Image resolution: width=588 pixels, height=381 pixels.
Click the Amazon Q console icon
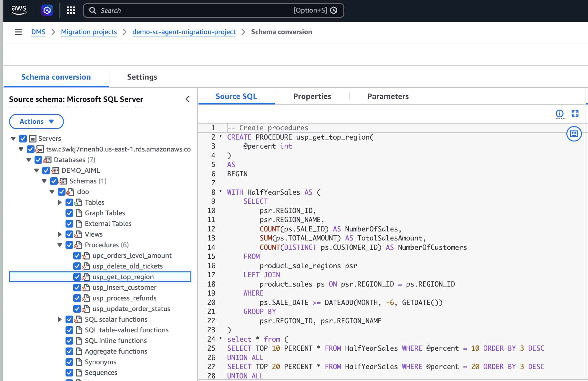(47, 11)
